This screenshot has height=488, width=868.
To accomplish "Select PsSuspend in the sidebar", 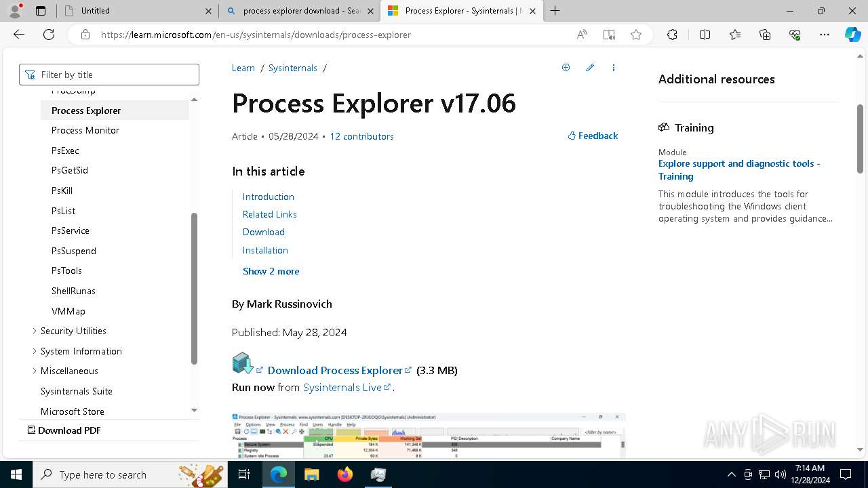I will [x=74, y=251].
